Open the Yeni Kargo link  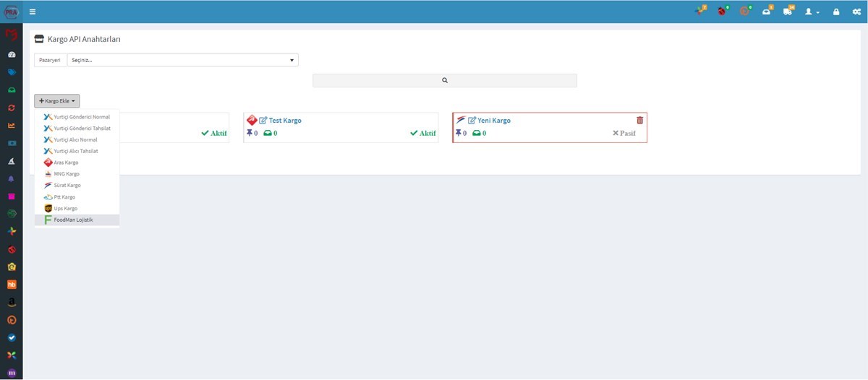[x=494, y=121]
